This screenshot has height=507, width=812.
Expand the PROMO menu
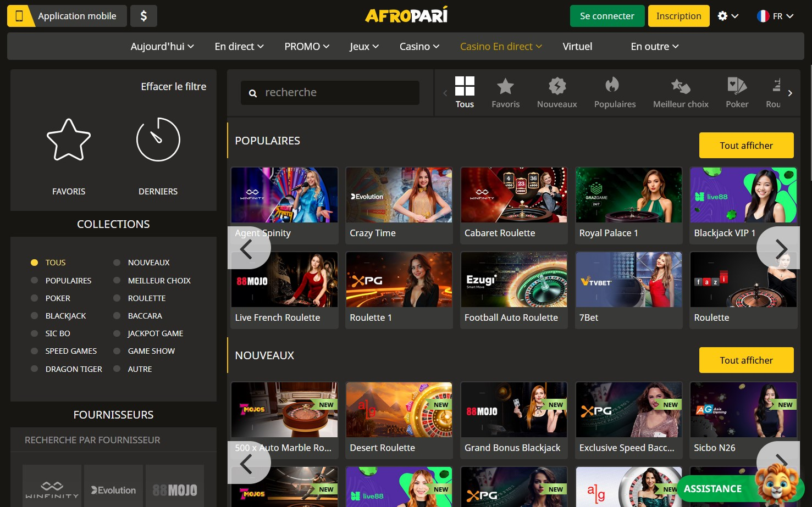click(307, 47)
